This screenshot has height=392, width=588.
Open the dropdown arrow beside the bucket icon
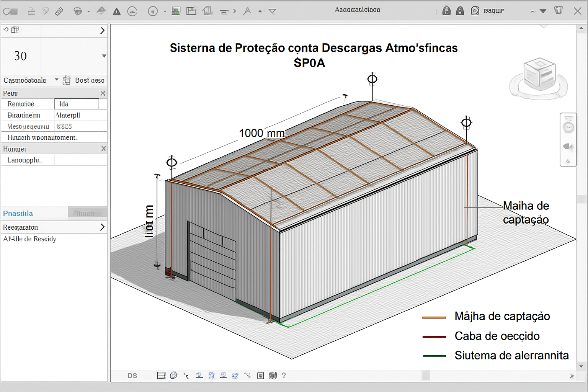pos(88,11)
